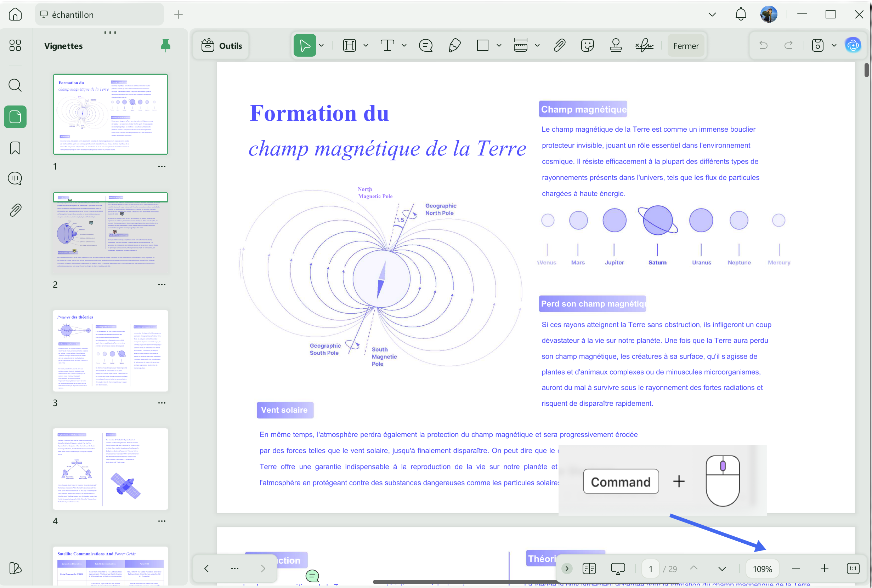Start slideshow presentation mode icon

pyautogui.click(x=618, y=569)
